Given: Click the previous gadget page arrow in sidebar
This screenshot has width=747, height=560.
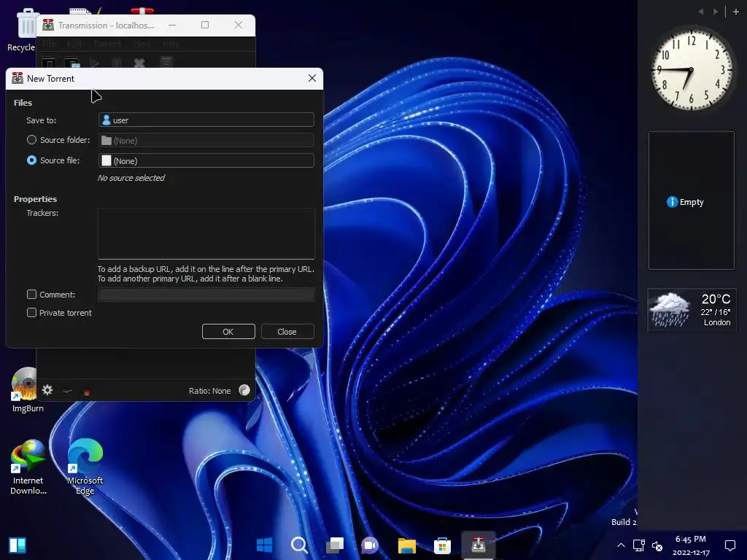Looking at the screenshot, I should (x=701, y=12).
